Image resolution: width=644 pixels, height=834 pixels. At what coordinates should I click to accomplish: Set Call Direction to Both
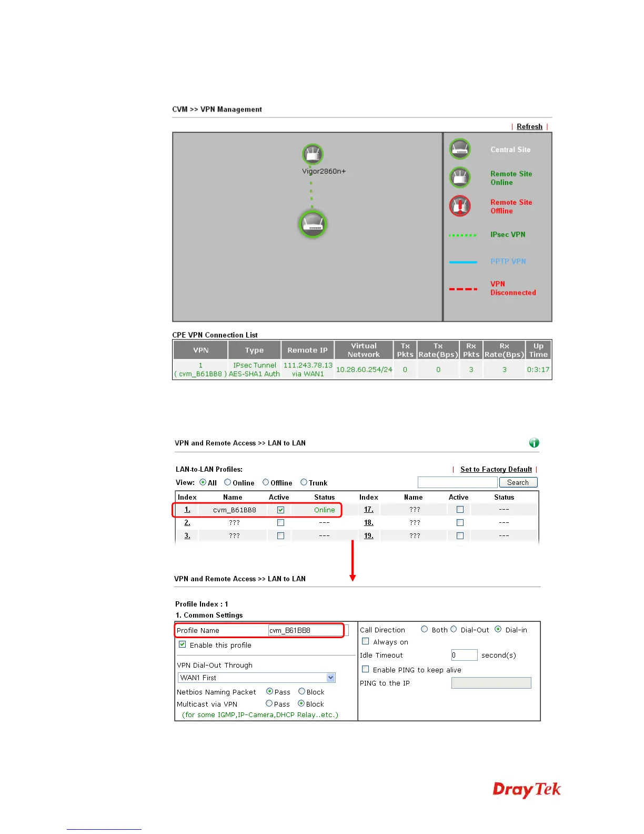tap(424, 629)
